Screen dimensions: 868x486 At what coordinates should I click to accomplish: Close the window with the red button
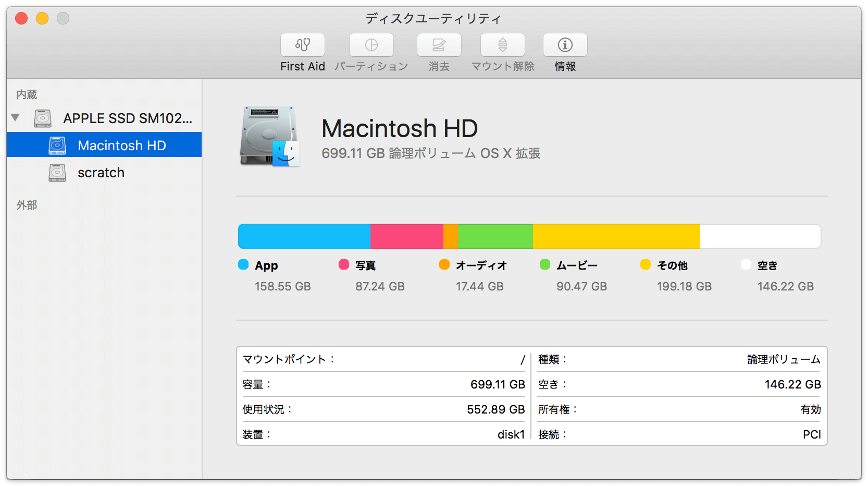21,18
